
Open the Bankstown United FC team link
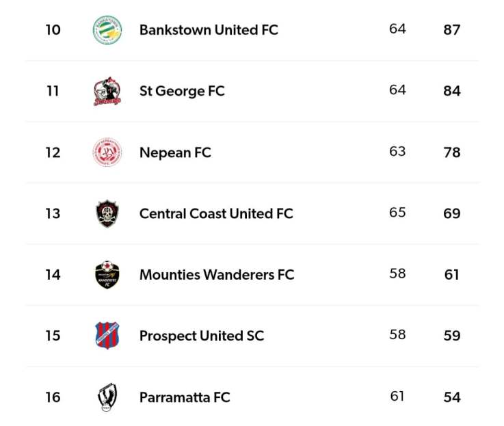click(209, 30)
